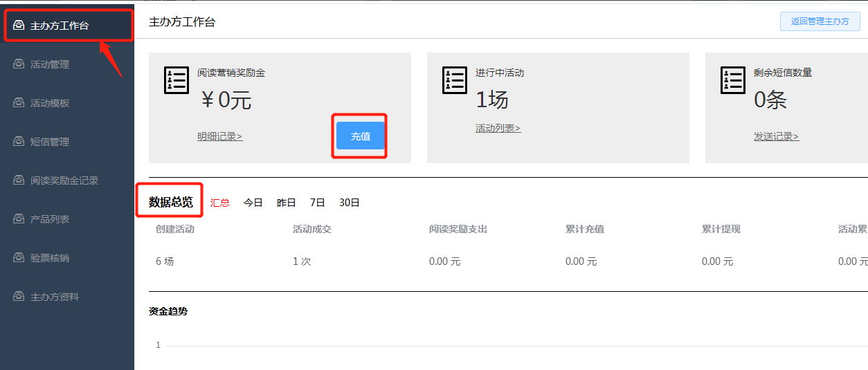Switch data overview to 7日
868x370 pixels.
point(318,203)
